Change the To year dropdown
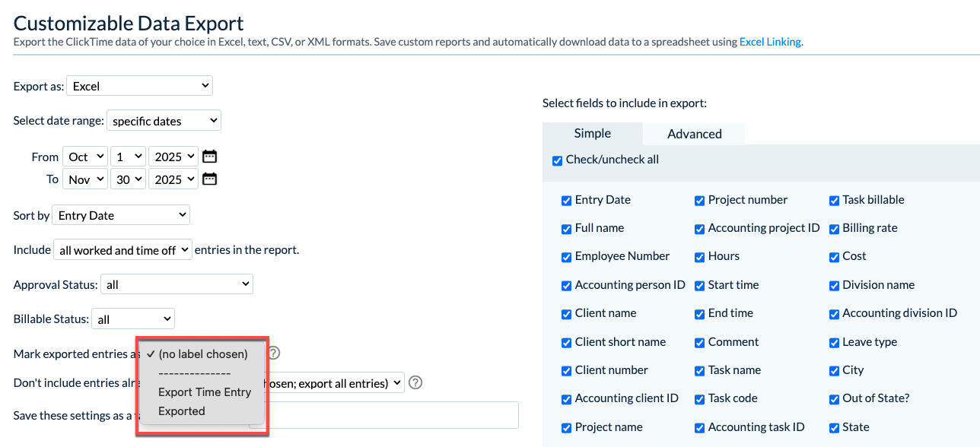 point(173,179)
